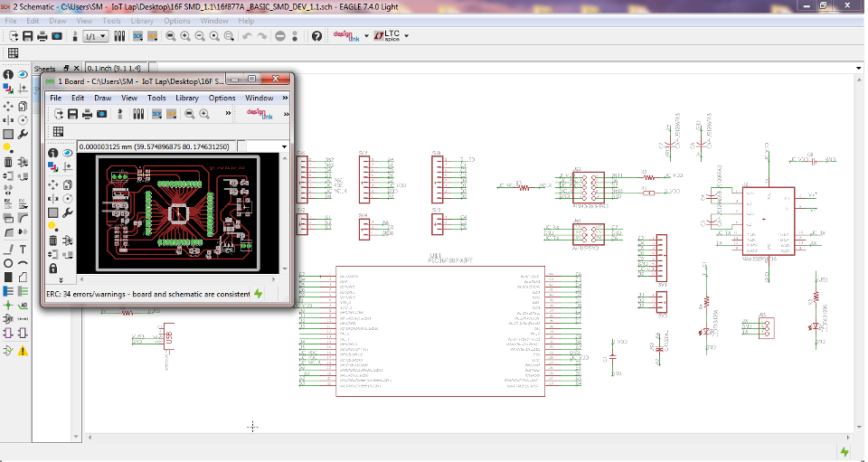
Task: Open Help menu in Schematic window
Action: point(246,21)
